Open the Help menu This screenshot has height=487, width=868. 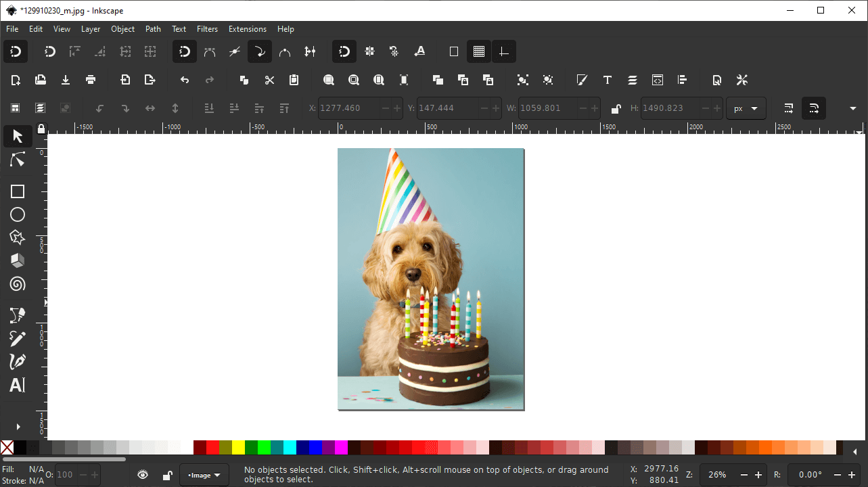[x=285, y=29]
